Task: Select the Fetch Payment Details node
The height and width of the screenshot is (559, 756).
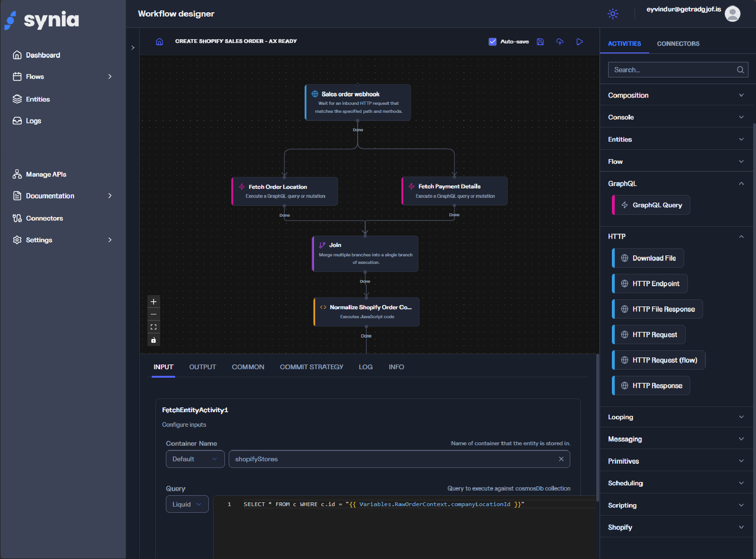Action: click(454, 191)
